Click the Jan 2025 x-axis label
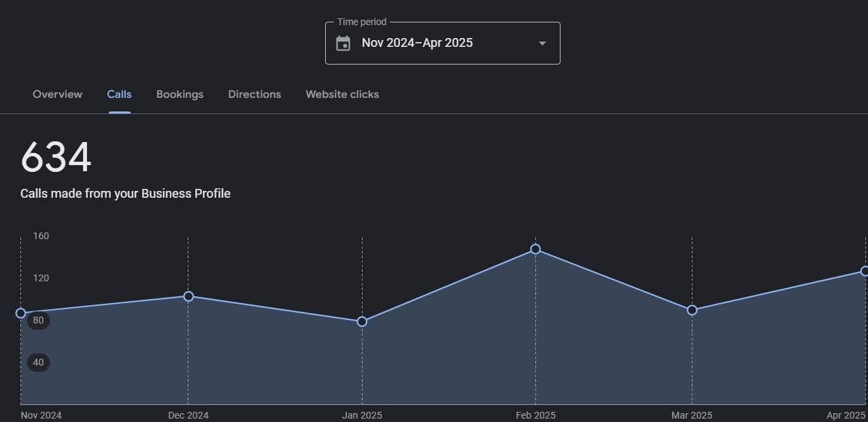868x422 pixels. 362,415
